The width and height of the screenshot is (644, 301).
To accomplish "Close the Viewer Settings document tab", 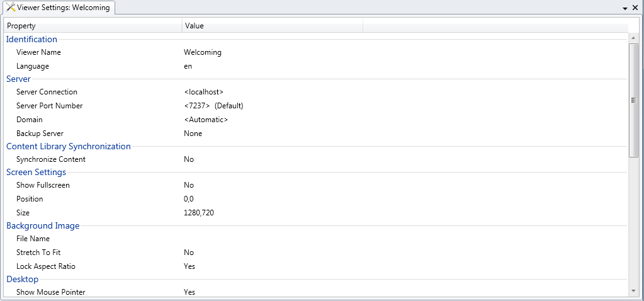I will 635,8.
